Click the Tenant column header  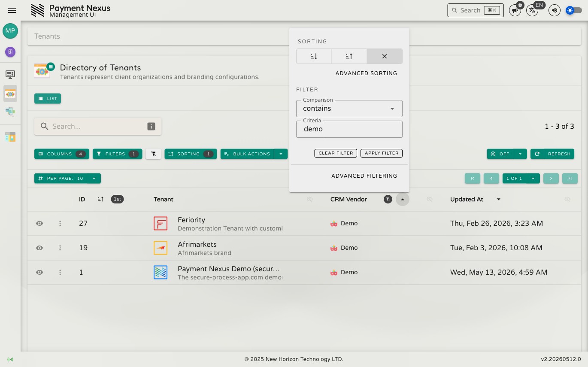pyautogui.click(x=164, y=199)
